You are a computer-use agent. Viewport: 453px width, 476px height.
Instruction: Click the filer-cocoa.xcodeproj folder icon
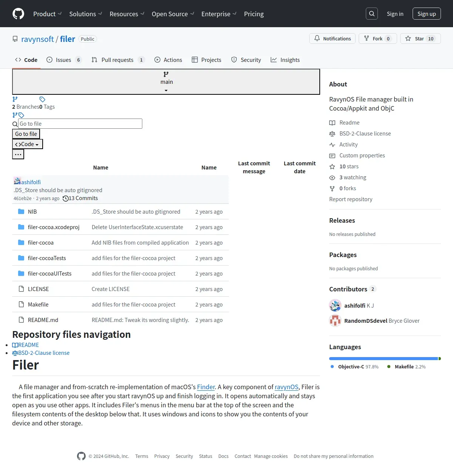(x=21, y=227)
